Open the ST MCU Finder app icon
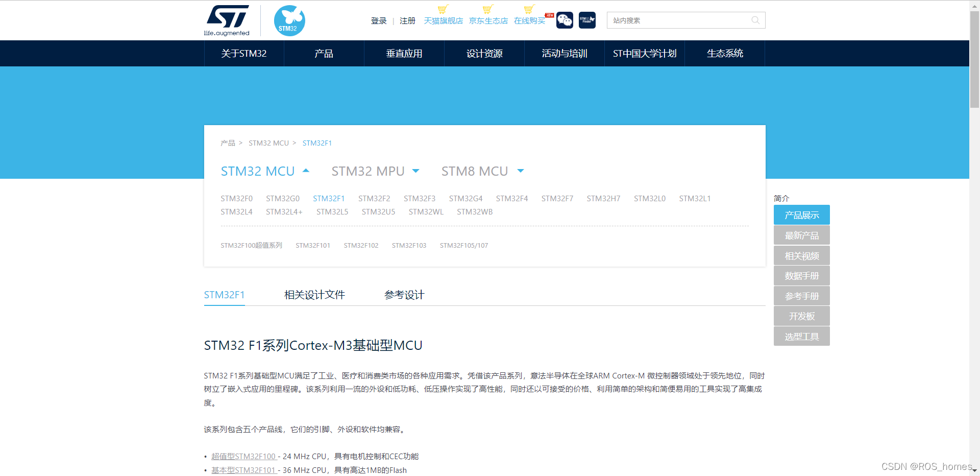The height and width of the screenshot is (476, 980). (x=587, y=20)
